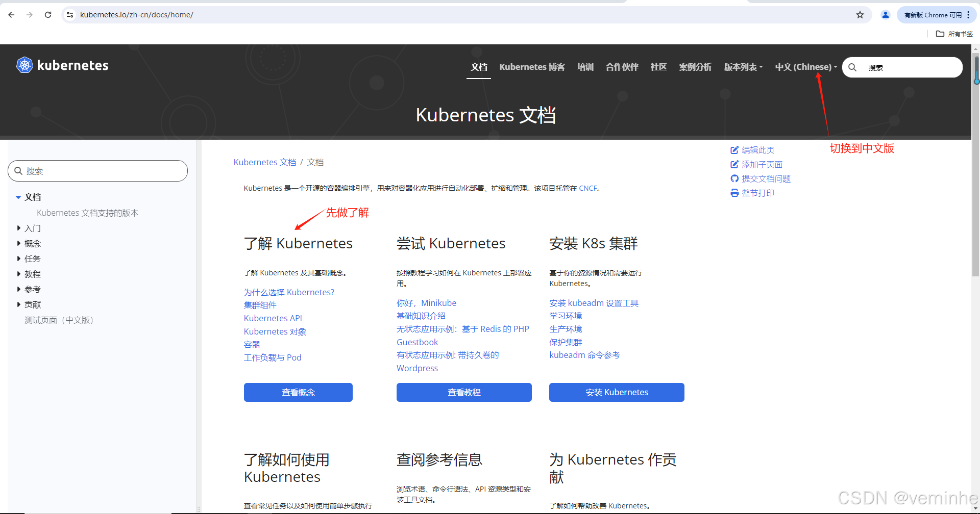This screenshot has width=980, height=514.
Task: Click the magnifier icon in header search
Action: coord(852,67)
